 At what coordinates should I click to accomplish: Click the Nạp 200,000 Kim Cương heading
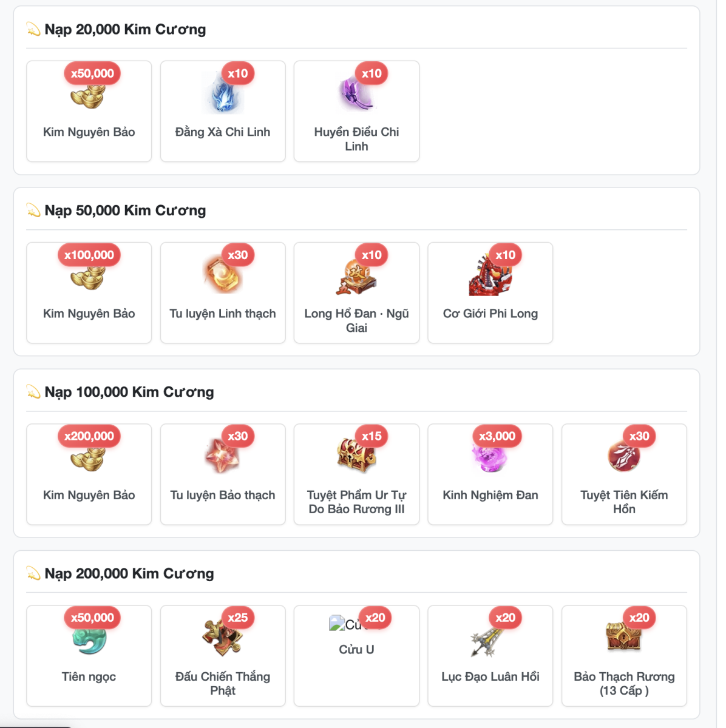coord(129,573)
